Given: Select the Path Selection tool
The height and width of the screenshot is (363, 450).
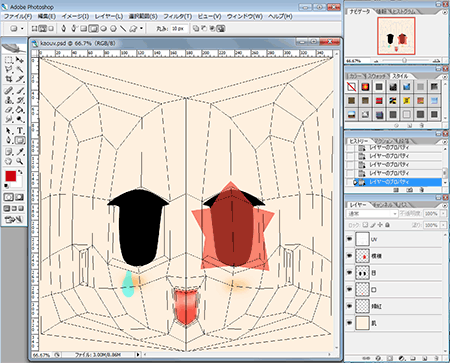Looking at the screenshot, I should coord(8,131).
